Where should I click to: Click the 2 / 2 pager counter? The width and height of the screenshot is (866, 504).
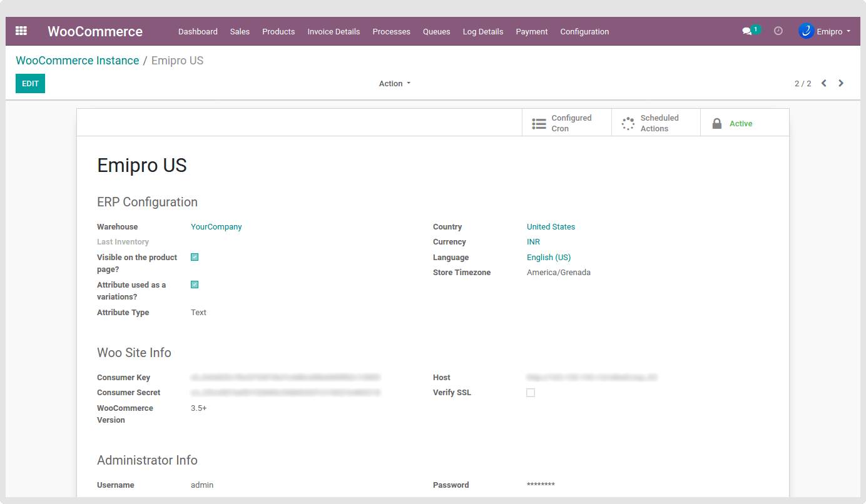(803, 83)
